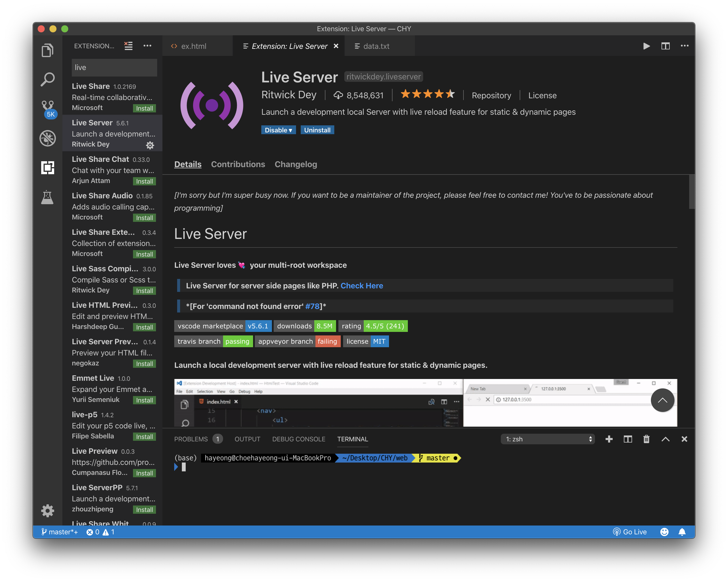The width and height of the screenshot is (728, 582).
Task: Click the star rating of Live Server
Action: [x=428, y=94]
